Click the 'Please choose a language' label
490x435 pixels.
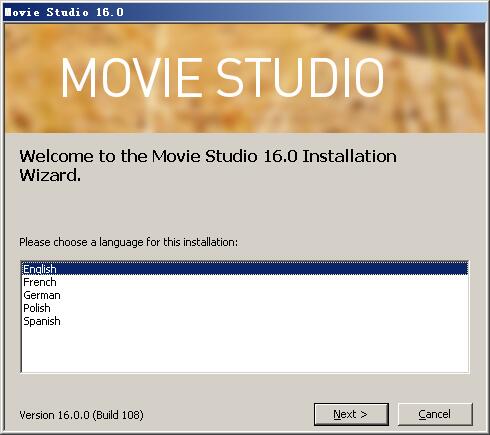[x=129, y=242]
